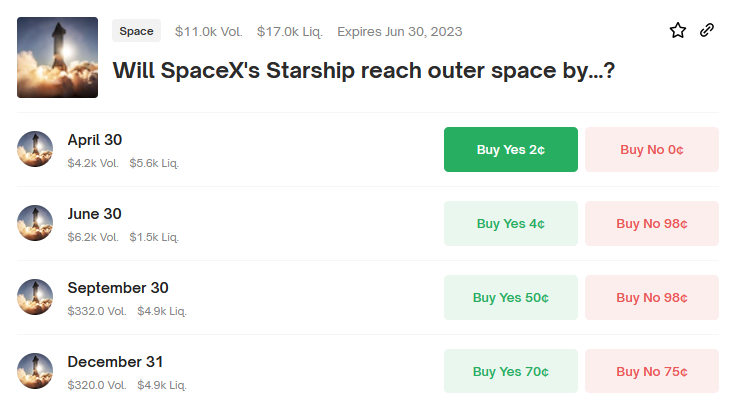The height and width of the screenshot is (419, 733).
Task: Buy No at 75¢ for December 31
Action: pyautogui.click(x=652, y=371)
